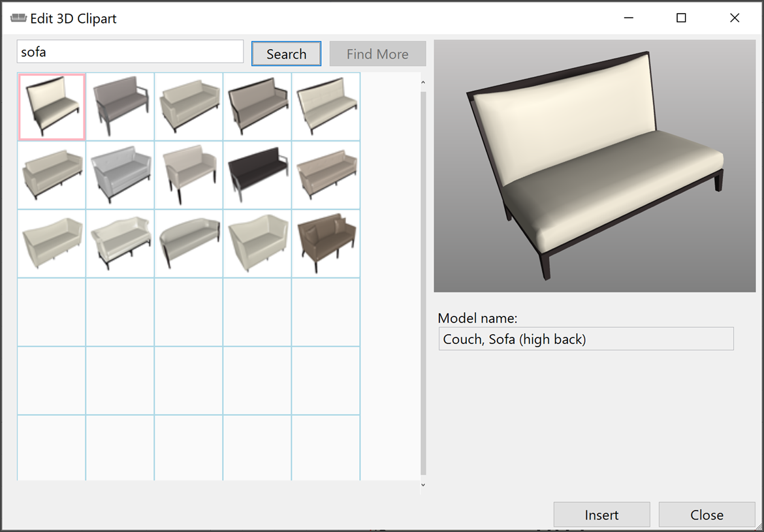The height and width of the screenshot is (532, 764).
Task: Close the window with the title bar X
Action: click(734, 18)
